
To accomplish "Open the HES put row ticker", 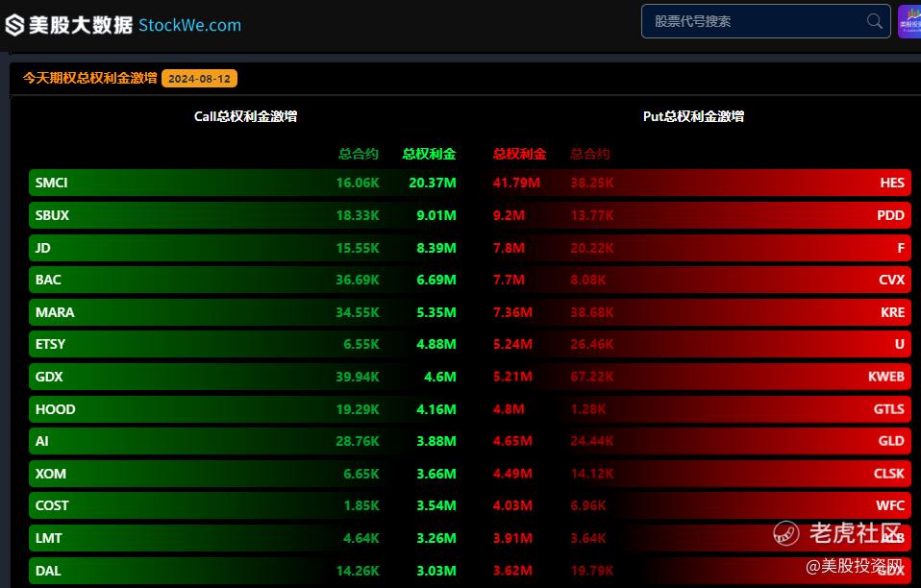I will pyautogui.click(x=892, y=183).
